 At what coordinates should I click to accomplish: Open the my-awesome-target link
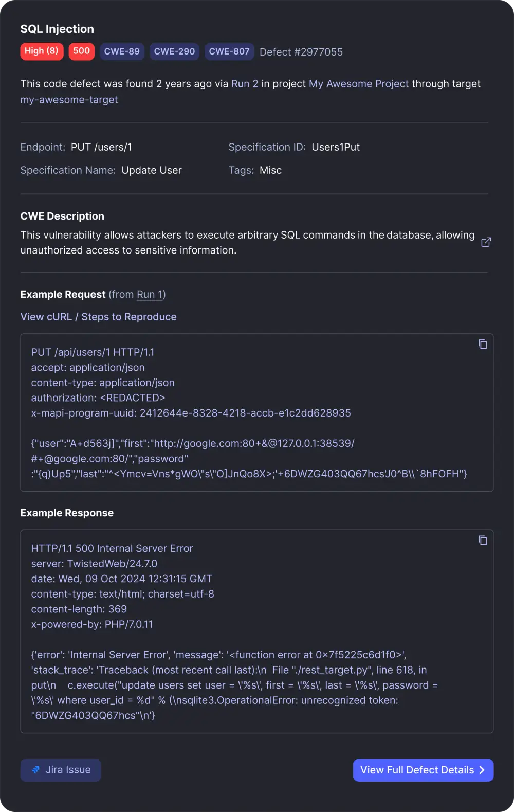point(69,99)
